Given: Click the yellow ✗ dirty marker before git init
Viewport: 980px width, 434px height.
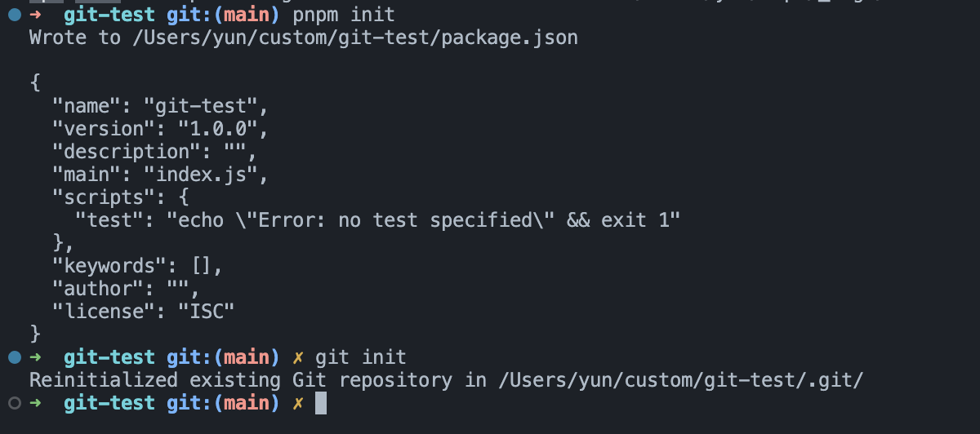Looking at the screenshot, I should coord(298,357).
